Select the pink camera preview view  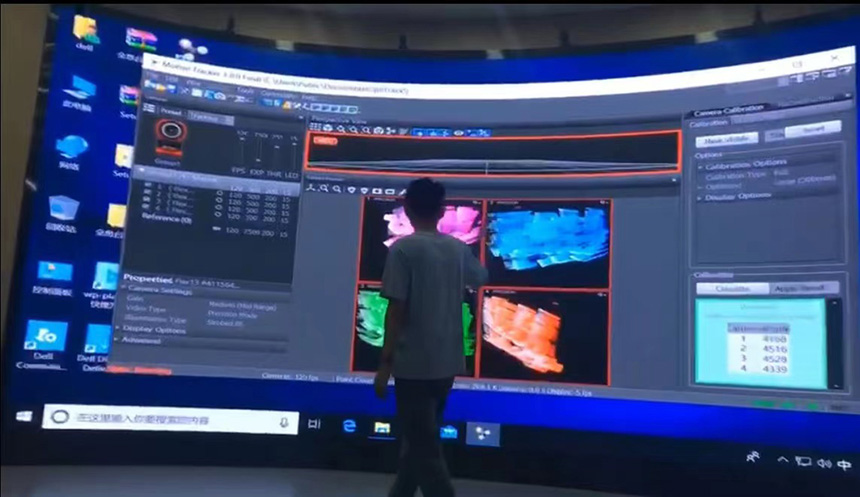tap(422, 241)
